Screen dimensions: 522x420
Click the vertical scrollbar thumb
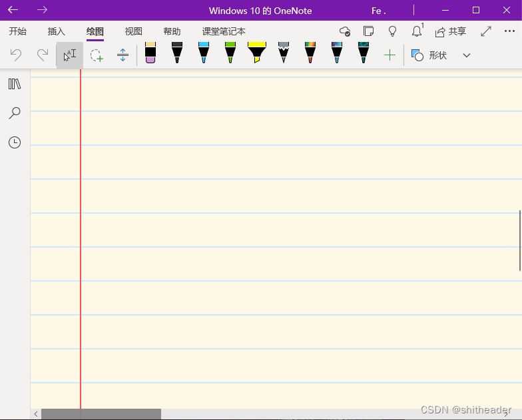pos(519,241)
